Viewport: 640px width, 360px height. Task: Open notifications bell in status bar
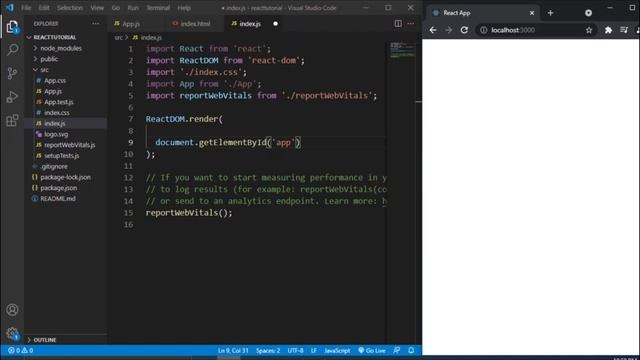[x=411, y=350]
